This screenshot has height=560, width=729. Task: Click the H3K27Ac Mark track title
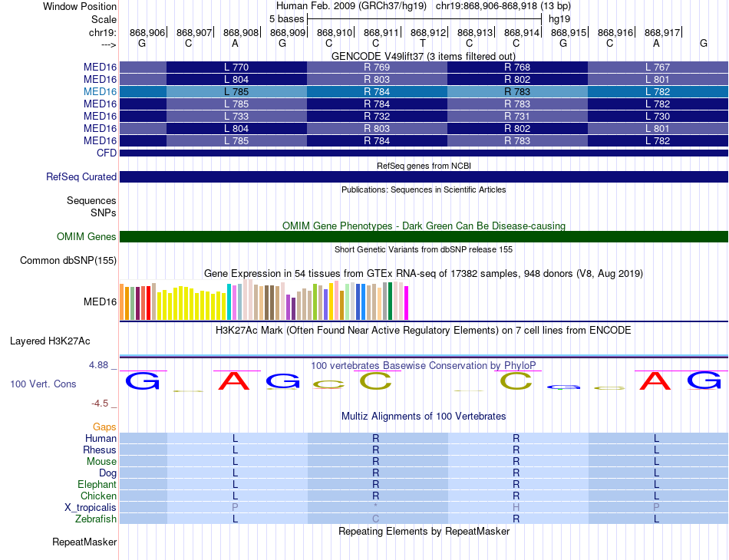424,331
